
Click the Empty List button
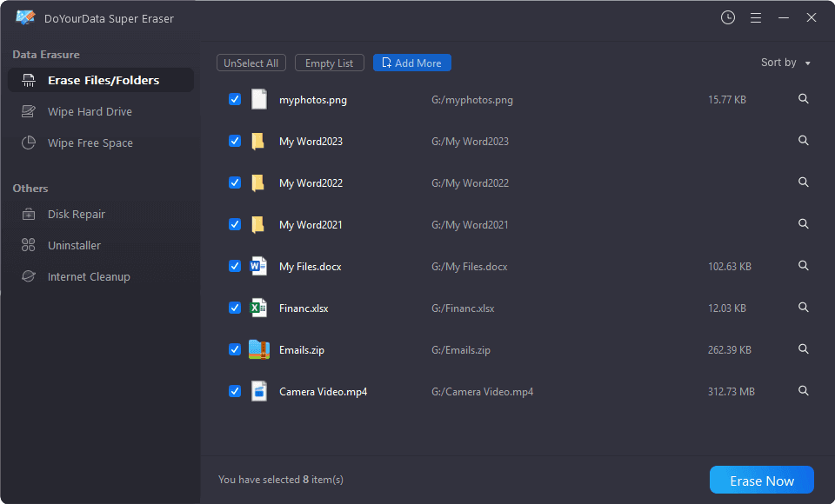coord(329,63)
